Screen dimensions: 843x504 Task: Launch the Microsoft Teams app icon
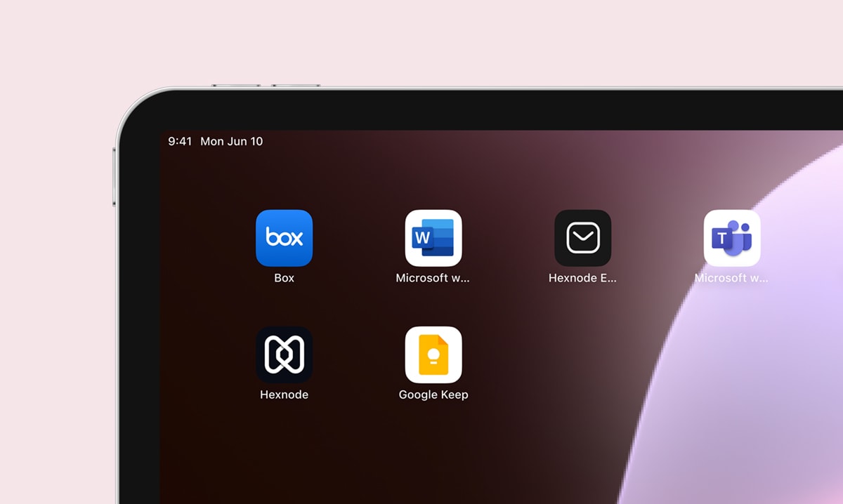pos(732,238)
